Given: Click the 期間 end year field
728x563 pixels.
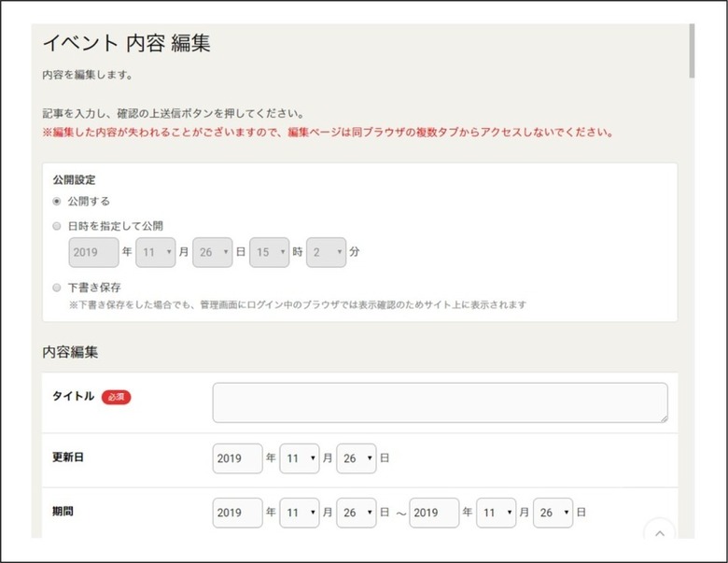Looking at the screenshot, I should (x=434, y=513).
